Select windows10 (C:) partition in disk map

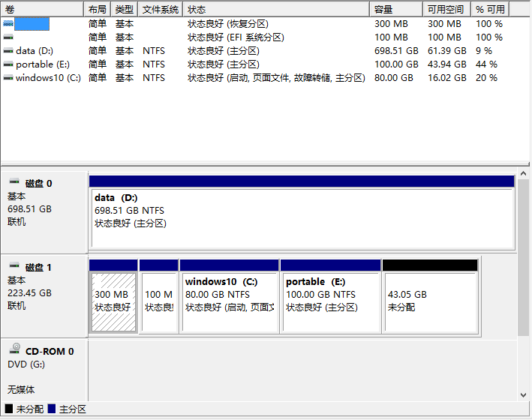tap(229, 301)
